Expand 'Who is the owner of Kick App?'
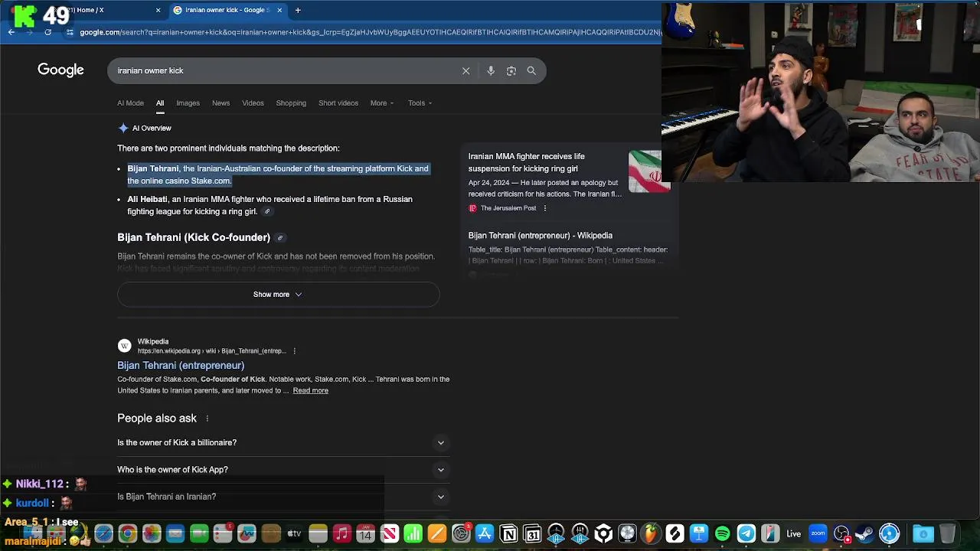Image resolution: width=980 pixels, height=551 pixels. pyautogui.click(x=283, y=469)
